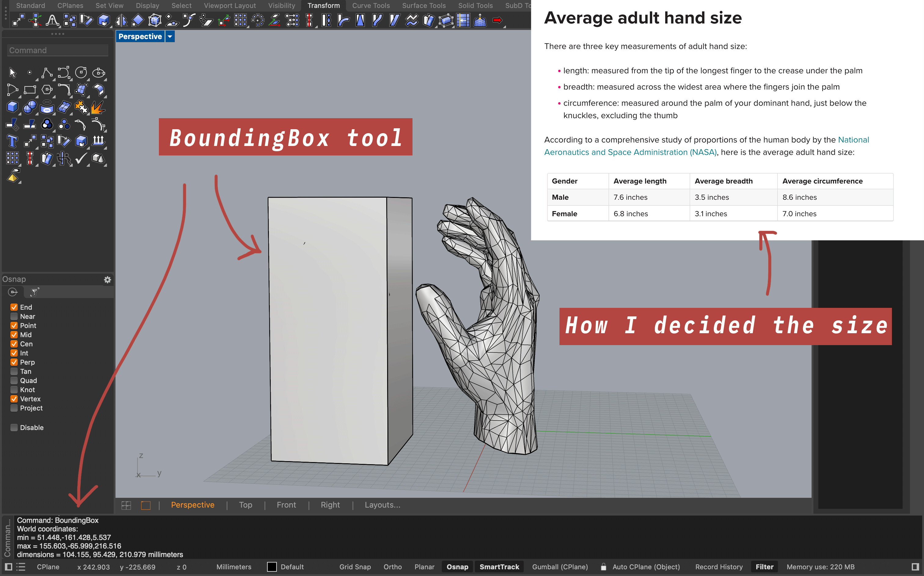Check the Disable osnap box
The height and width of the screenshot is (576, 924).
14,428
